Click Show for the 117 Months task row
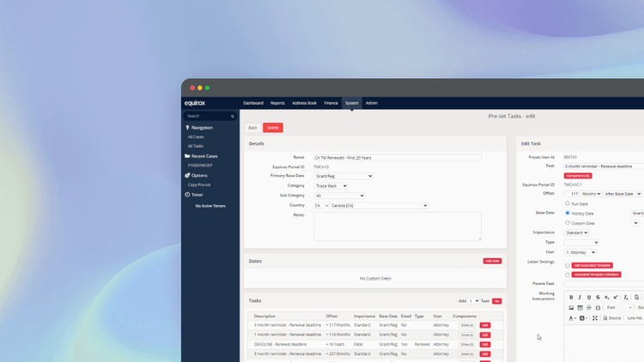This screenshot has width=644, height=362. coord(467,325)
